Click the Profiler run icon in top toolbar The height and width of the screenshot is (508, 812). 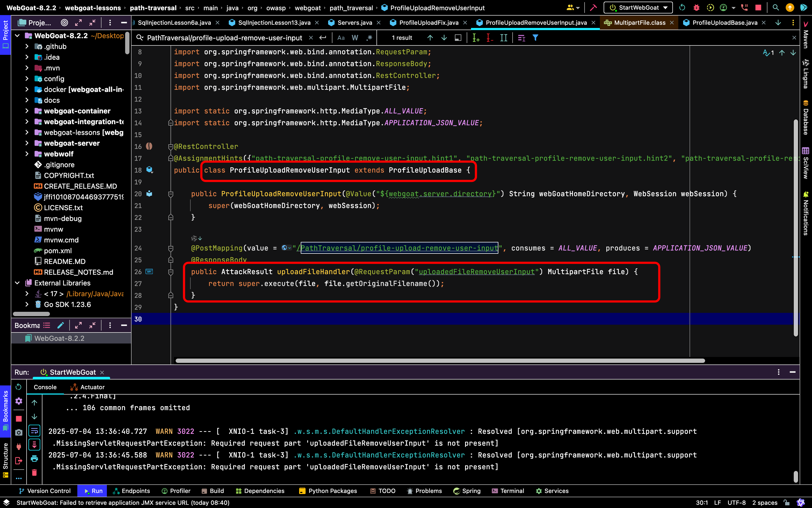tap(723, 8)
